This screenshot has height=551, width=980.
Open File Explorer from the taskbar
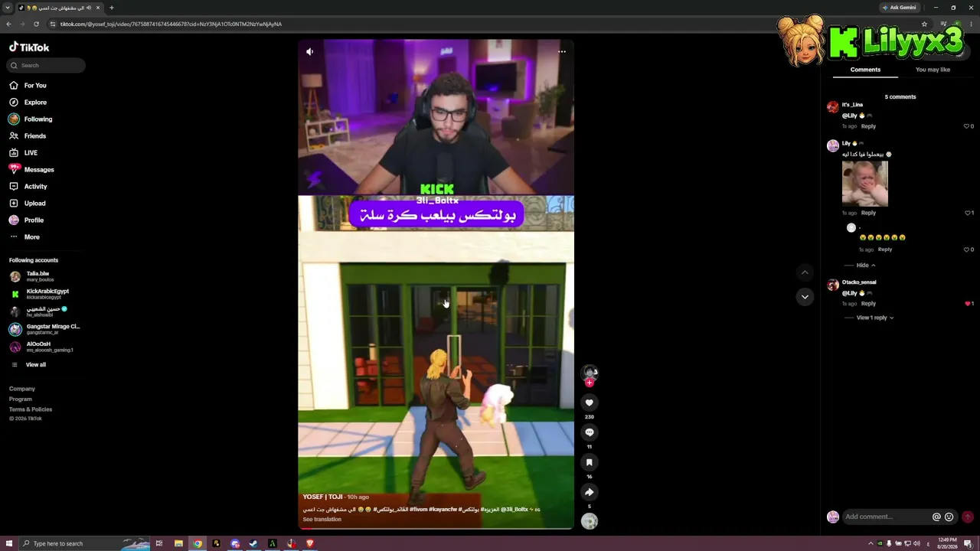(x=178, y=543)
